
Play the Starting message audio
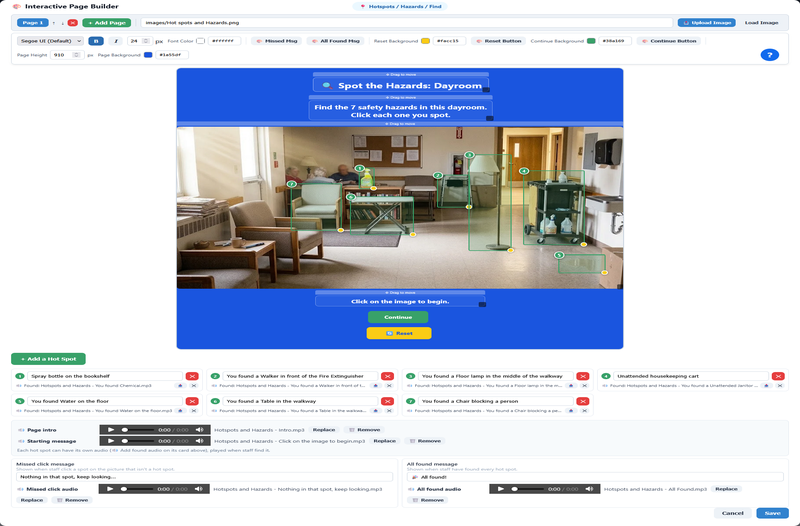[x=111, y=441]
